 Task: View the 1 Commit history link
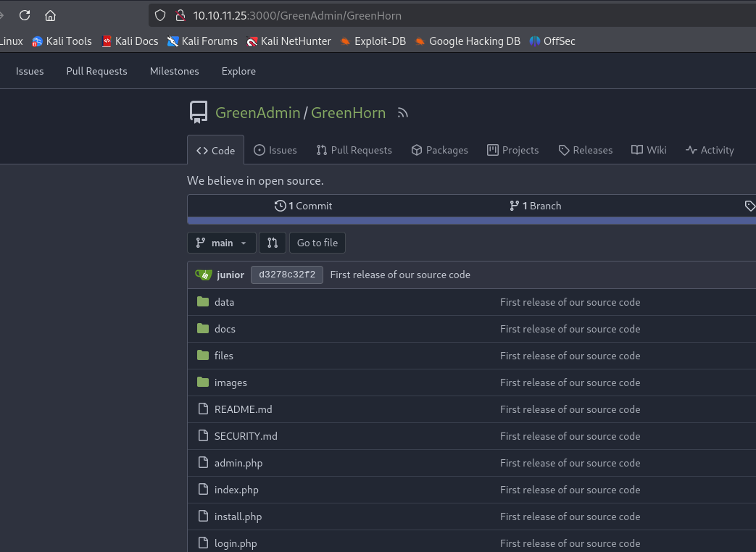(x=304, y=206)
